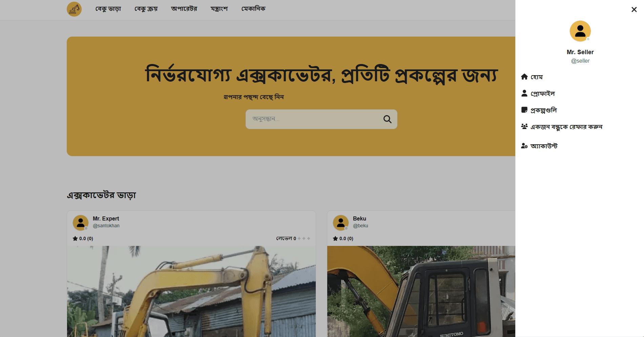Open the profile icon in the sidebar menu
Viewport: 644px width, 337px height.
tap(524, 93)
